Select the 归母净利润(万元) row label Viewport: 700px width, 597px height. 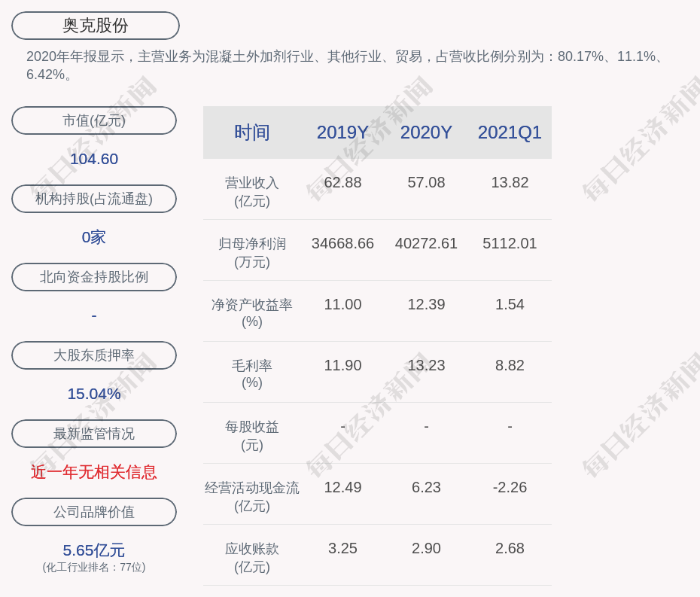pos(252,253)
